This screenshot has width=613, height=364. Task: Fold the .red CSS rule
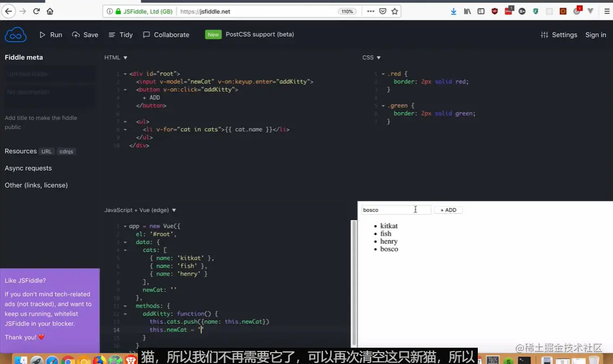[383, 74]
